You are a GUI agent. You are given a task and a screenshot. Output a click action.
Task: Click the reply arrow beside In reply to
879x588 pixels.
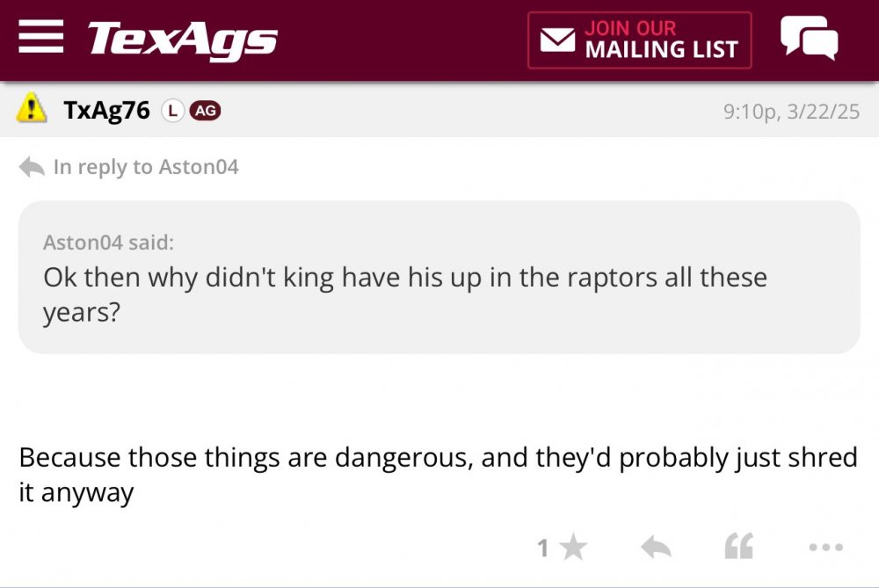pos(32,167)
